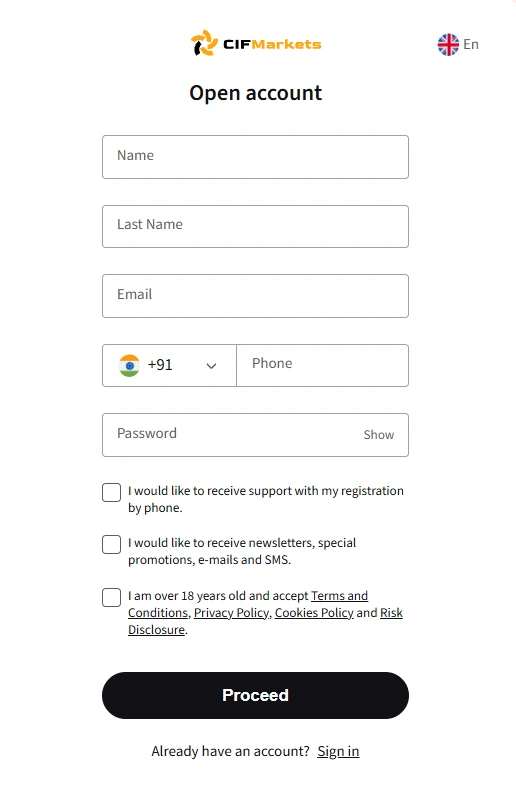Open the Sign in link
Screen dimensions: 516x800
coord(338,751)
